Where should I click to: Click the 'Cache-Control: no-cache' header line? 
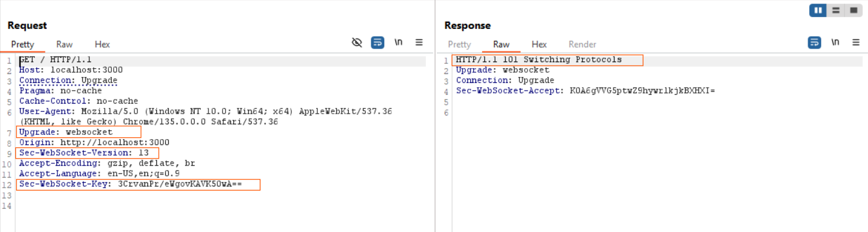coord(78,101)
